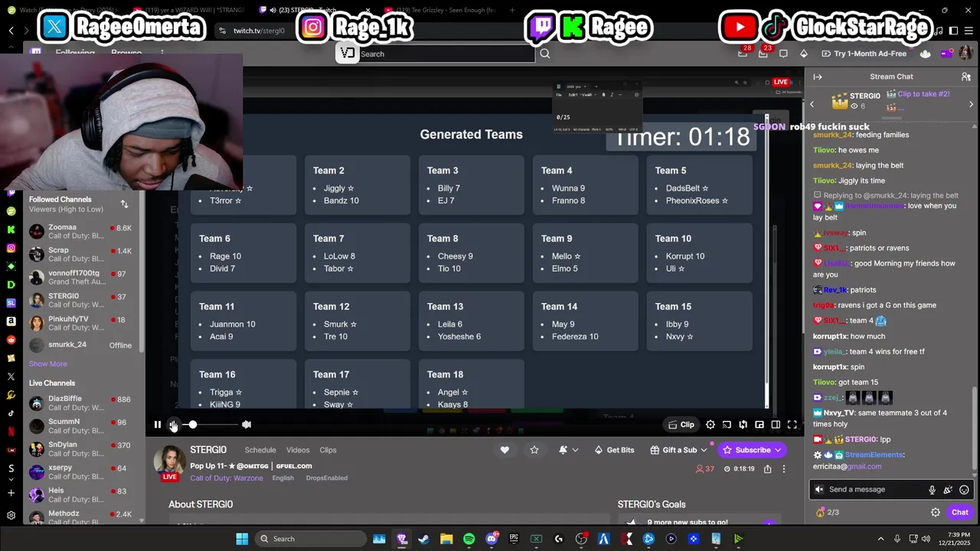Collapse the Stream Chat panel
Viewport: 980px width, 551px height.
coord(818,77)
